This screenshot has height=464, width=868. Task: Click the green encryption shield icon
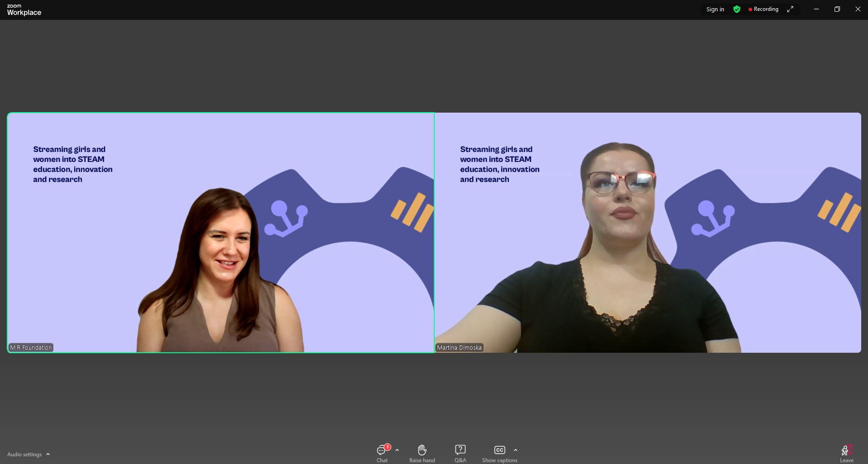tap(737, 9)
